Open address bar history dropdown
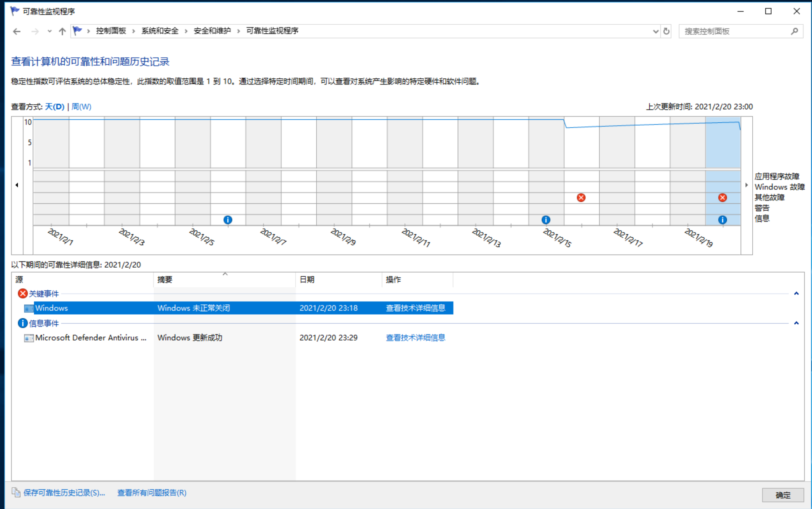This screenshot has width=812, height=509. pyautogui.click(x=656, y=31)
